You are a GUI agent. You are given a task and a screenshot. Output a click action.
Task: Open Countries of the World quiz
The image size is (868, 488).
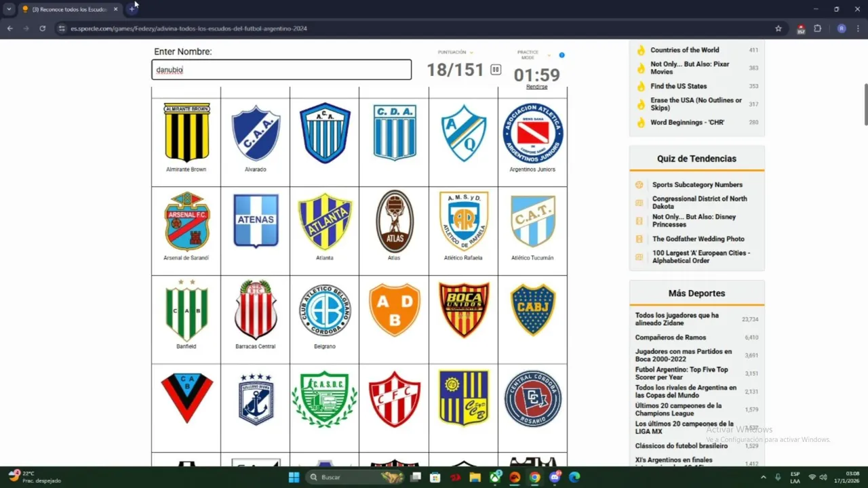685,50
